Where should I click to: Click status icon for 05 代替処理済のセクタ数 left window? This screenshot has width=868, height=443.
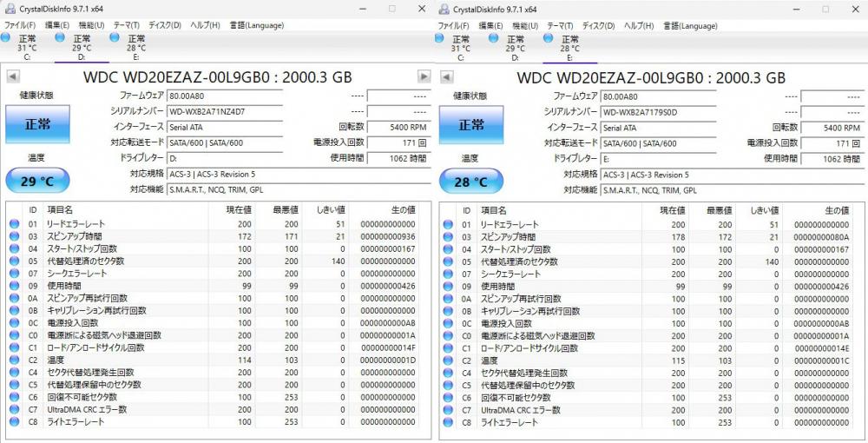click(x=15, y=261)
